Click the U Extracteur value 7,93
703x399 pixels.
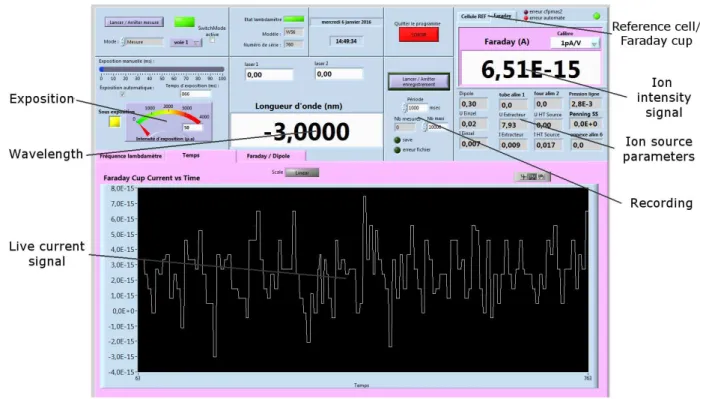click(x=513, y=125)
